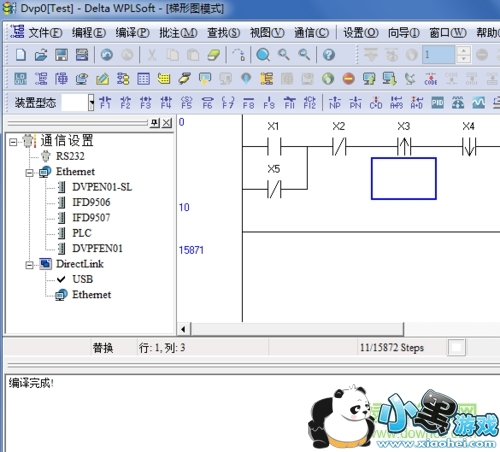This screenshot has height=452, width=500.
Task: Insert normally open contact with F1 icon
Action: tap(105, 103)
